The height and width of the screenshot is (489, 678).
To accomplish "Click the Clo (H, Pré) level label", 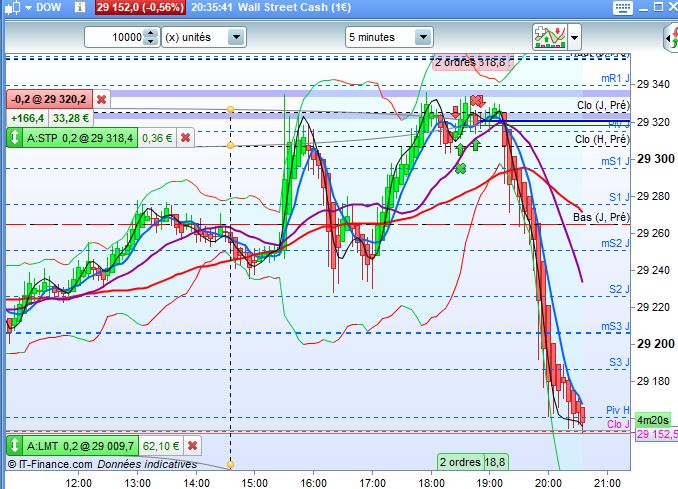I will (602, 139).
